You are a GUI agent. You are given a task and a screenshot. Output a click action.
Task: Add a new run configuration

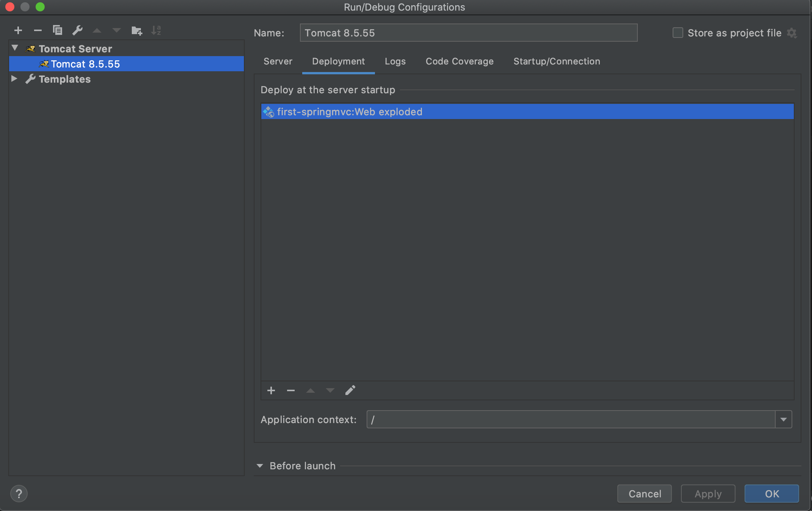18,30
